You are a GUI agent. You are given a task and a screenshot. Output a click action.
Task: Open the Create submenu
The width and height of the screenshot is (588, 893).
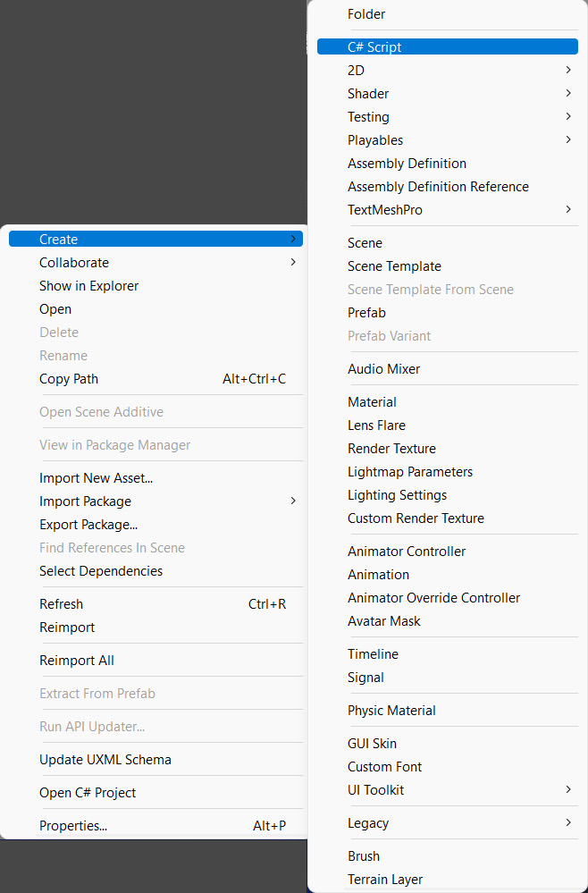[155, 240]
